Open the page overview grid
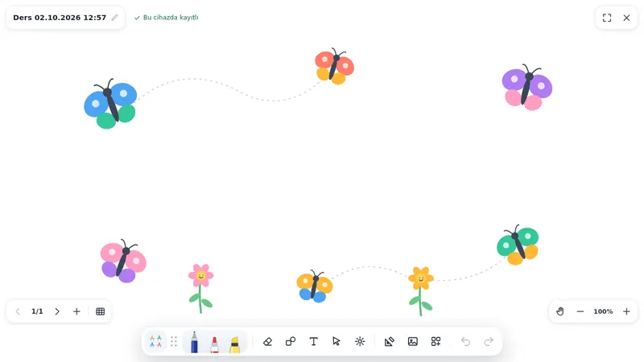Image resolution: width=644 pixels, height=362 pixels. [x=100, y=311]
